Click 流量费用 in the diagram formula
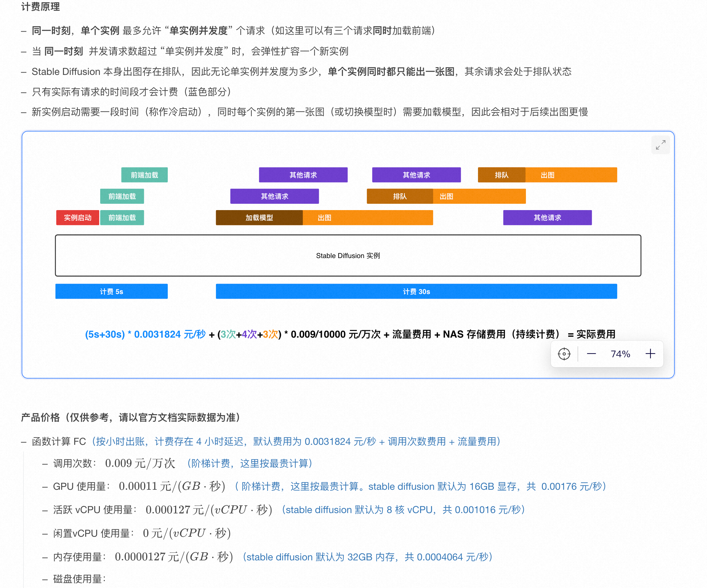Image resolution: width=707 pixels, height=588 pixels. 412,334
